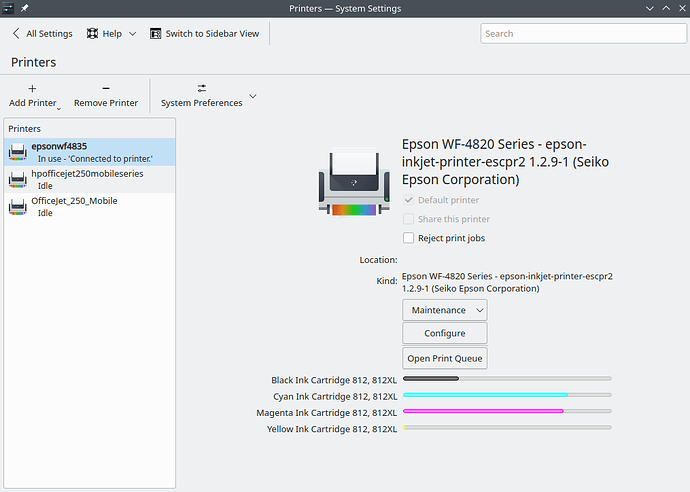Click the epsonwf4835 printer icon in list
The width and height of the screenshot is (690, 492).
(x=17, y=152)
